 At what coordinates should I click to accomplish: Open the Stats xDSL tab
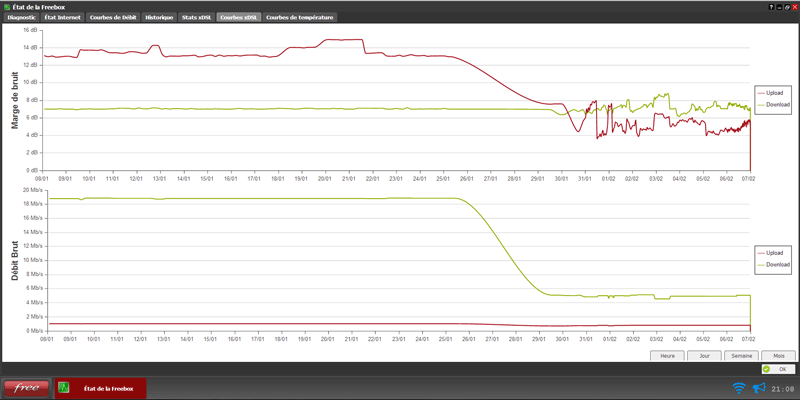pos(198,17)
